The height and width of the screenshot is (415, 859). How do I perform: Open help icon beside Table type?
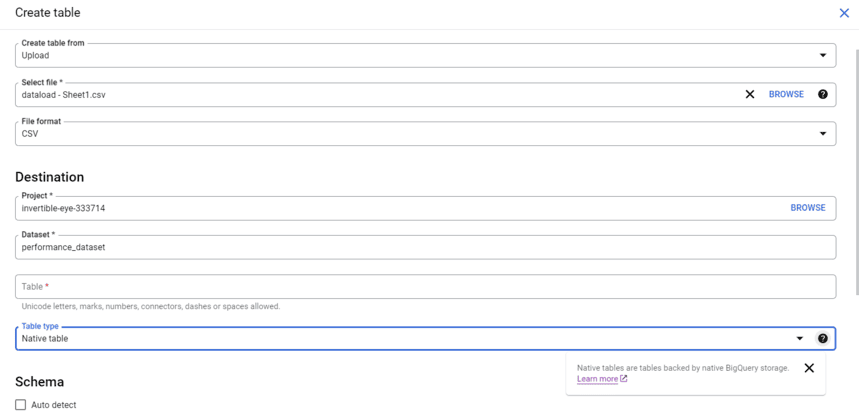822,338
